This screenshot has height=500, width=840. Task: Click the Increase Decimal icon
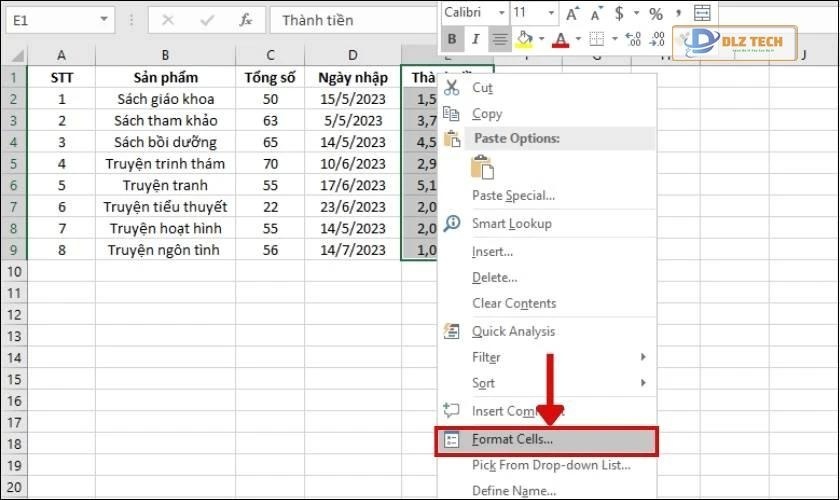633,39
